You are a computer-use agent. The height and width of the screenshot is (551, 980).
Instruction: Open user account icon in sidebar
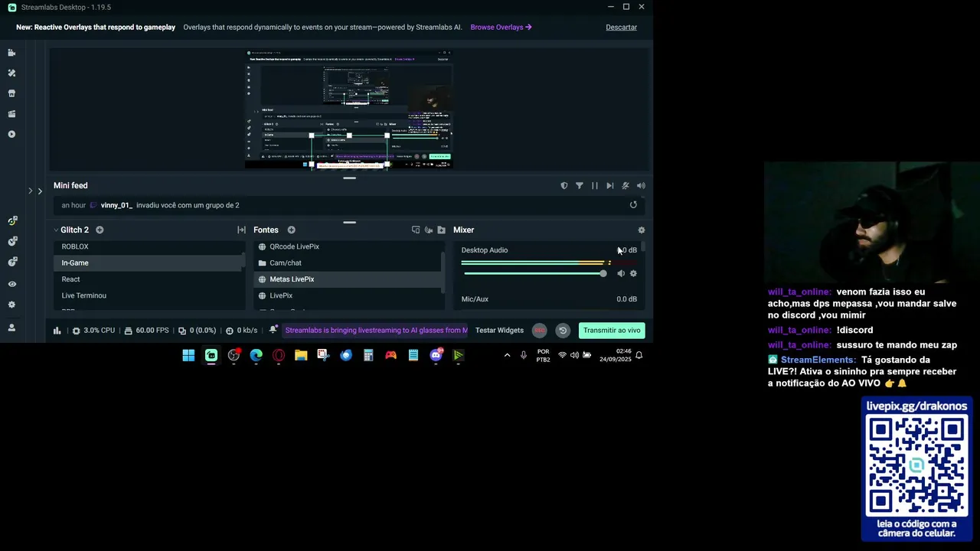(11, 328)
